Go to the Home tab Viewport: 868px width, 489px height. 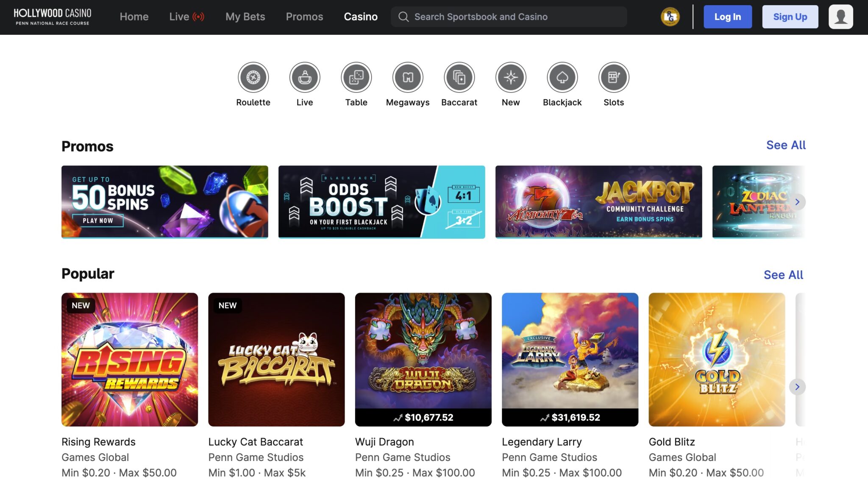click(134, 17)
